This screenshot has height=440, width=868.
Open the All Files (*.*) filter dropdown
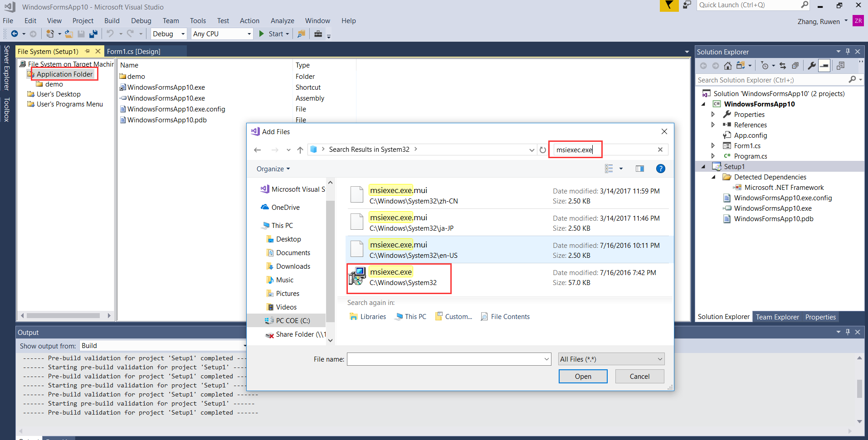[611, 359]
